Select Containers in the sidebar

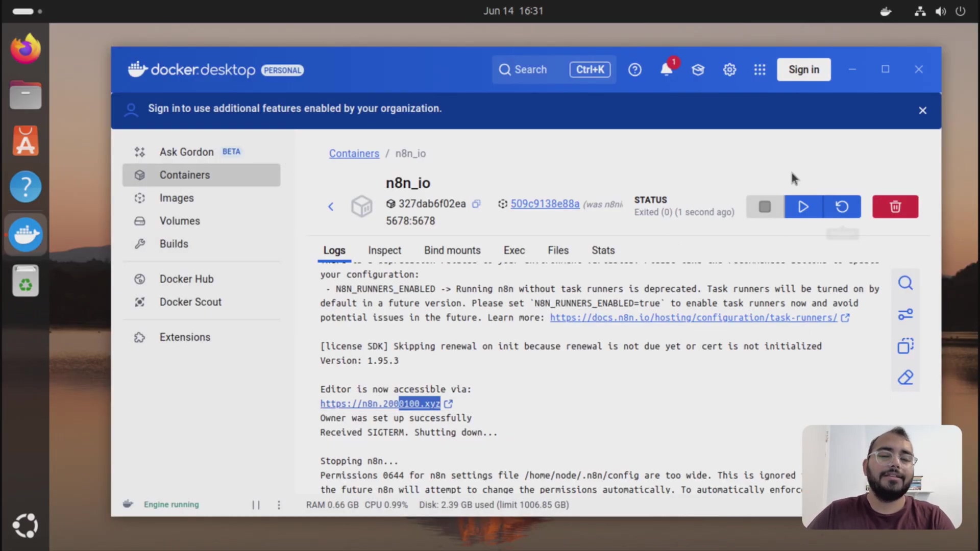[x=201, y=175]
